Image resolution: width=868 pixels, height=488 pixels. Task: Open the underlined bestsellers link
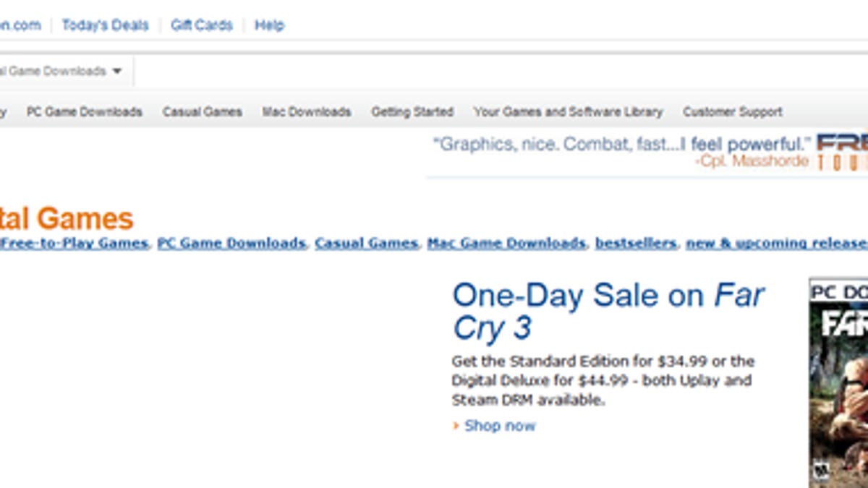(x=636, y=244)
